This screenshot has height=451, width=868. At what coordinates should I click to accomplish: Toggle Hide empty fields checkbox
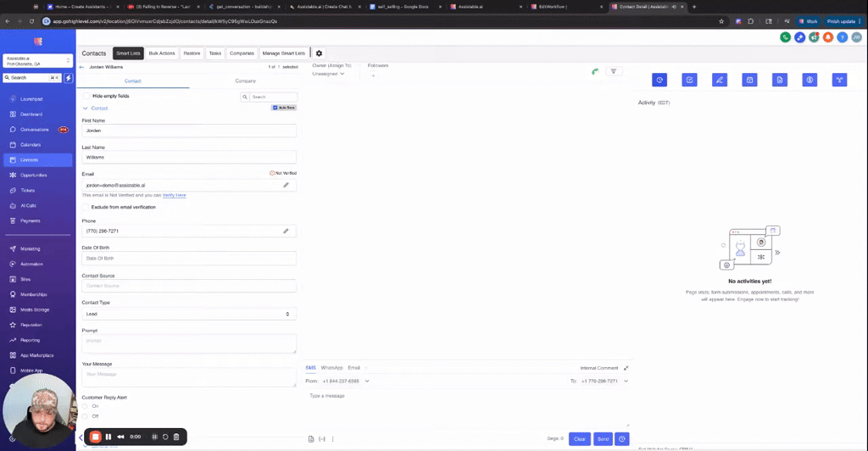pos(86,96)
